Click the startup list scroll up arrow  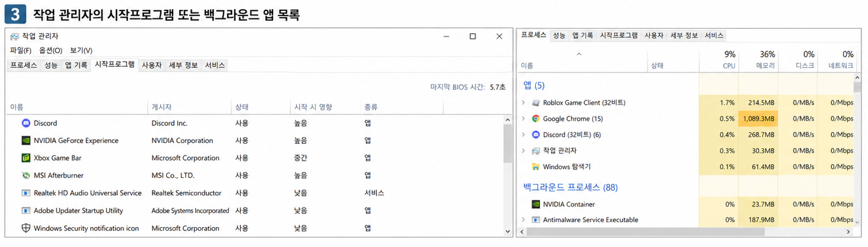pyautogui.click(x=507, y=120)
